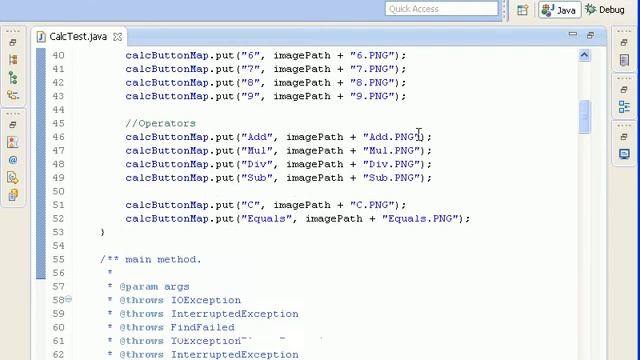640x360 pixels.
Task: Open the green branch hierarchy view icon
Action: click(x=13, y=78)
